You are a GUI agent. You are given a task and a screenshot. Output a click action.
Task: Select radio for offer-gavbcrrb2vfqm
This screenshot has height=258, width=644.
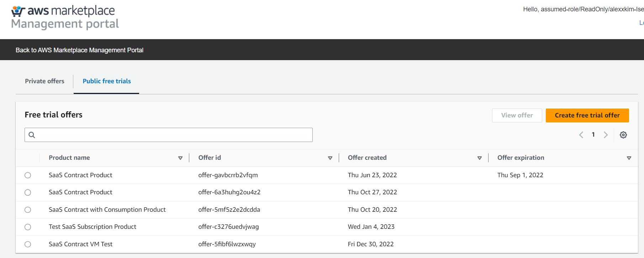coord(28,175)
